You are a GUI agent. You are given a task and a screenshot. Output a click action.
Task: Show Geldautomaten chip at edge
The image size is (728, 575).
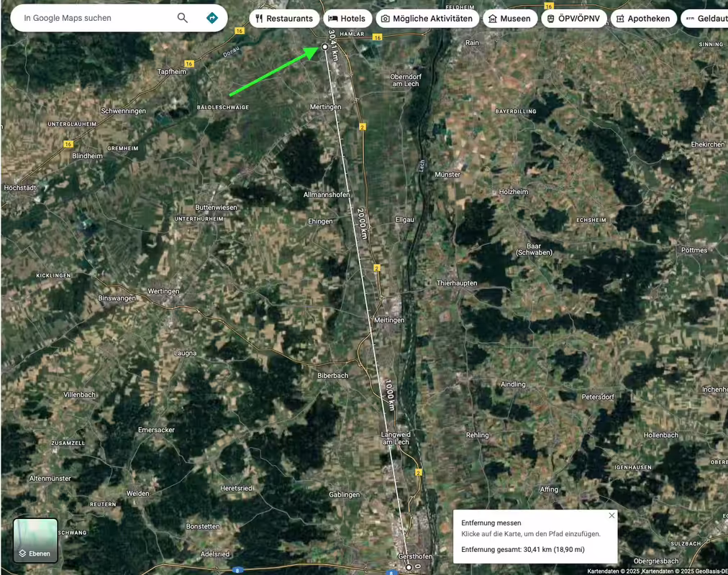point(705,19)
